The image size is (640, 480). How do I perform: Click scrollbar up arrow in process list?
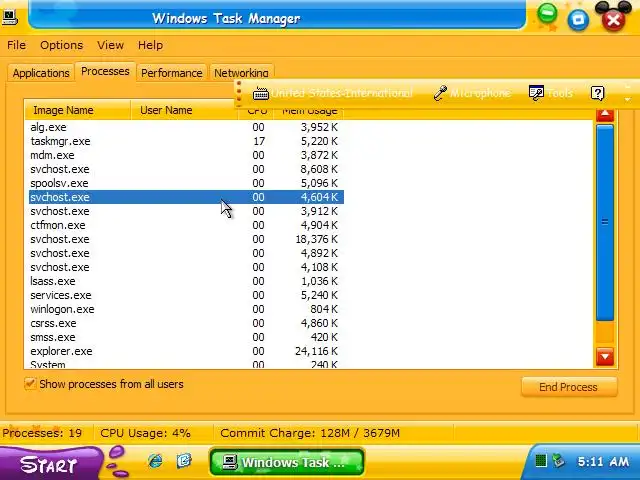coord(605,114)
